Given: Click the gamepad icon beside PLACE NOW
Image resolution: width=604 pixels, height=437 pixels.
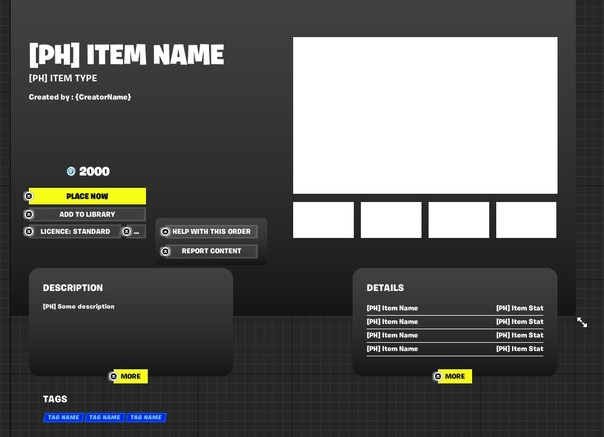Looking at the screenshot, I should pyautogui.click(x=29, y=196).
